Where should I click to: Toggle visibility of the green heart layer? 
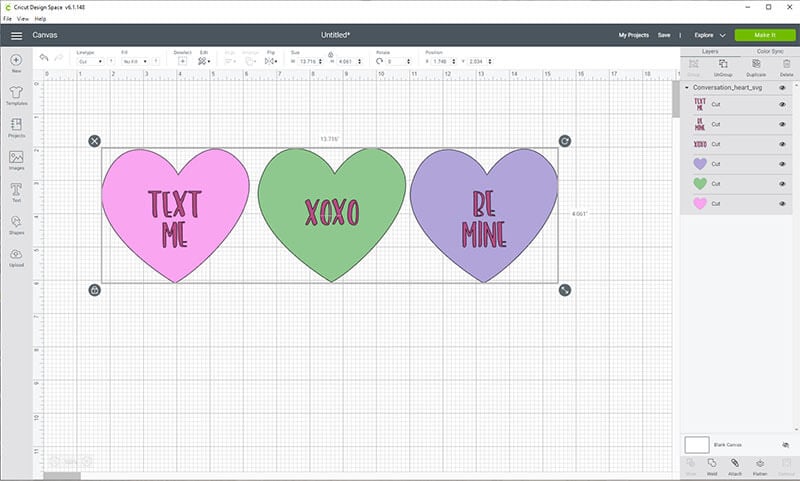(782, 183)
